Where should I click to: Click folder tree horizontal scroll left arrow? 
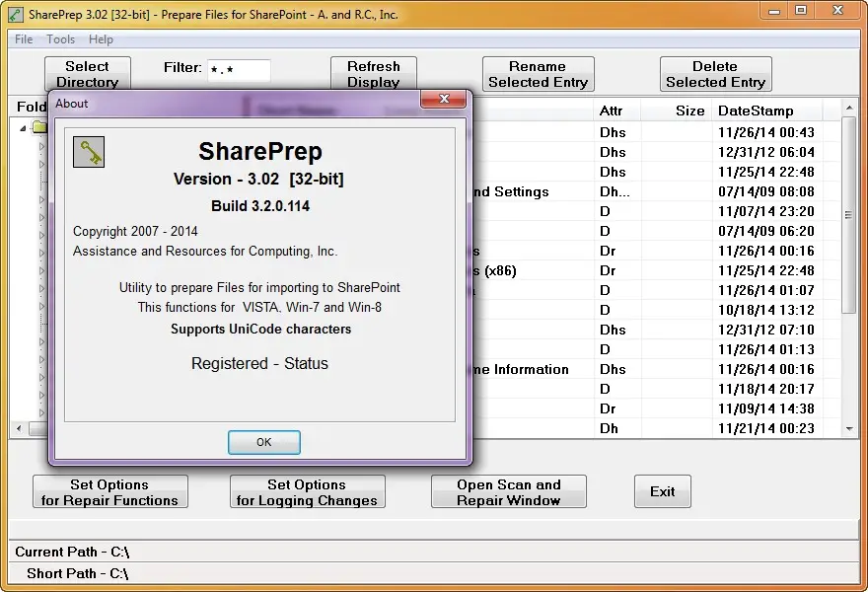tap(19, 428)
